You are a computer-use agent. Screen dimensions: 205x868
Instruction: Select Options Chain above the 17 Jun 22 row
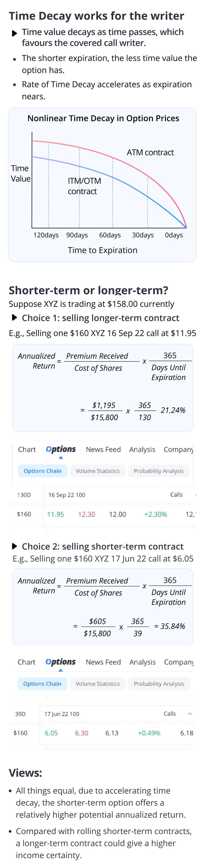(x=42, y=683)
